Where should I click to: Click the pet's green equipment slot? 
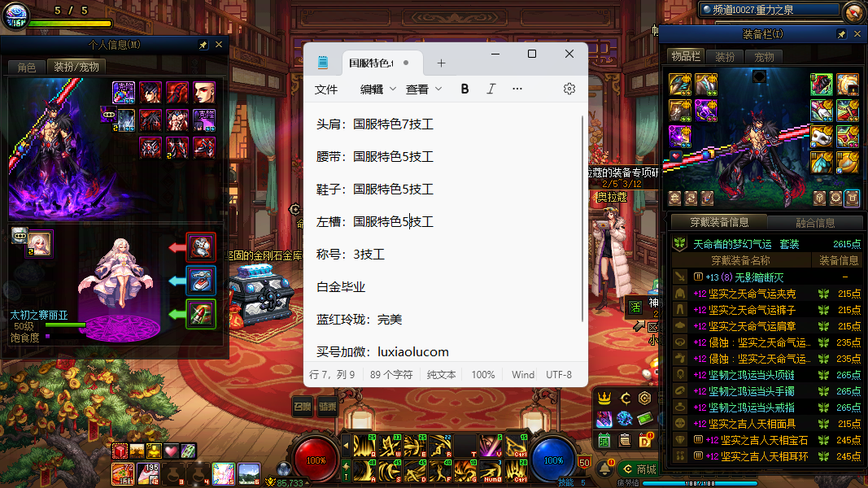(200, 314)
